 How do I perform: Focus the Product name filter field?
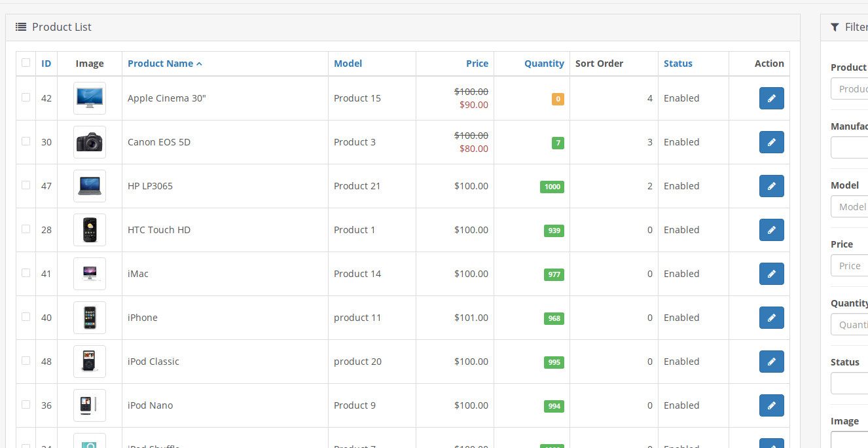coord(850,88)
